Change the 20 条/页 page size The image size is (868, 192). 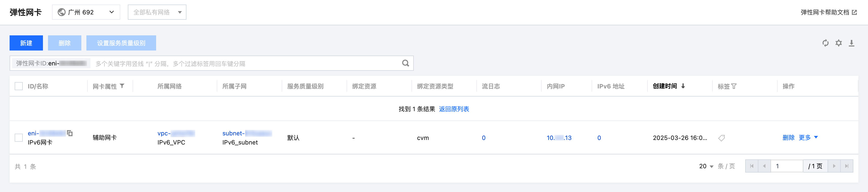tap(706, 166)
